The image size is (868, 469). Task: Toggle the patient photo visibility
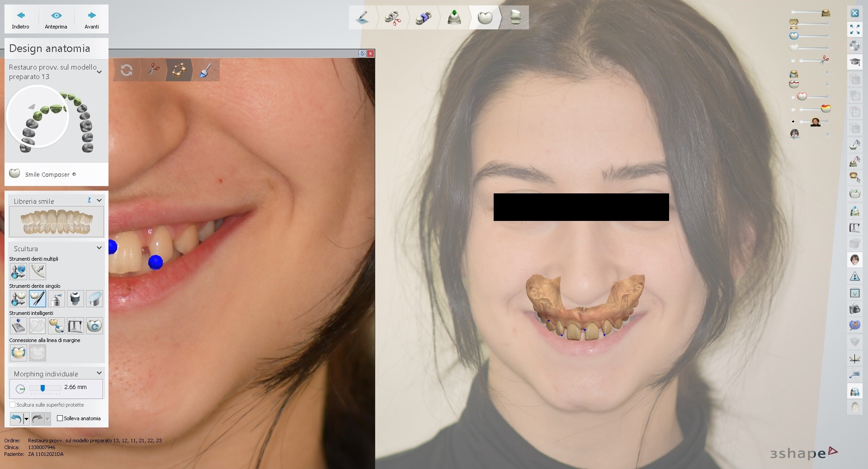point(816,122)
